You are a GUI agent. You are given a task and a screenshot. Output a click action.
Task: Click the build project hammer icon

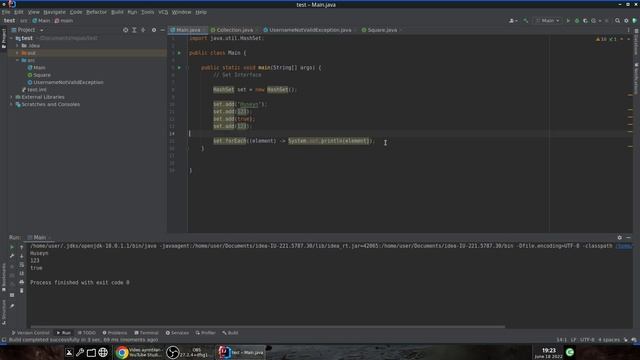coord(526,20)
